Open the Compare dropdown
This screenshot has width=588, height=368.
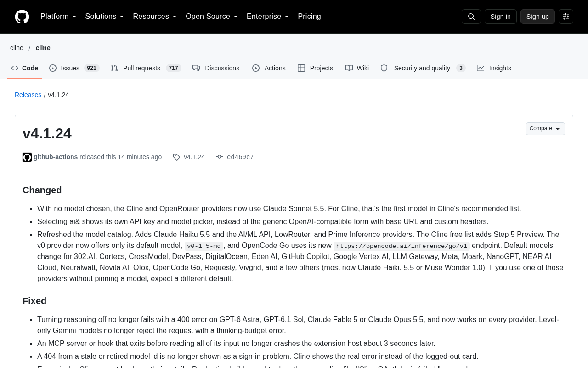click(x=545, y=129)
